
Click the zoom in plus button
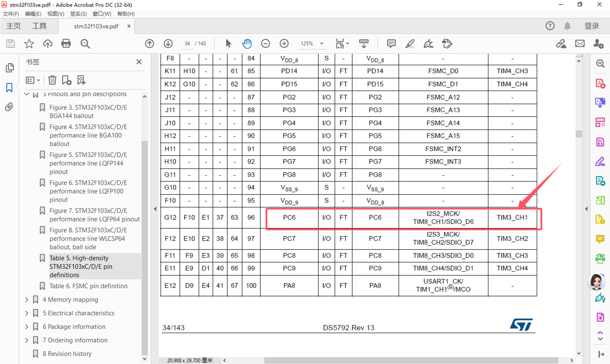(284, 44)
